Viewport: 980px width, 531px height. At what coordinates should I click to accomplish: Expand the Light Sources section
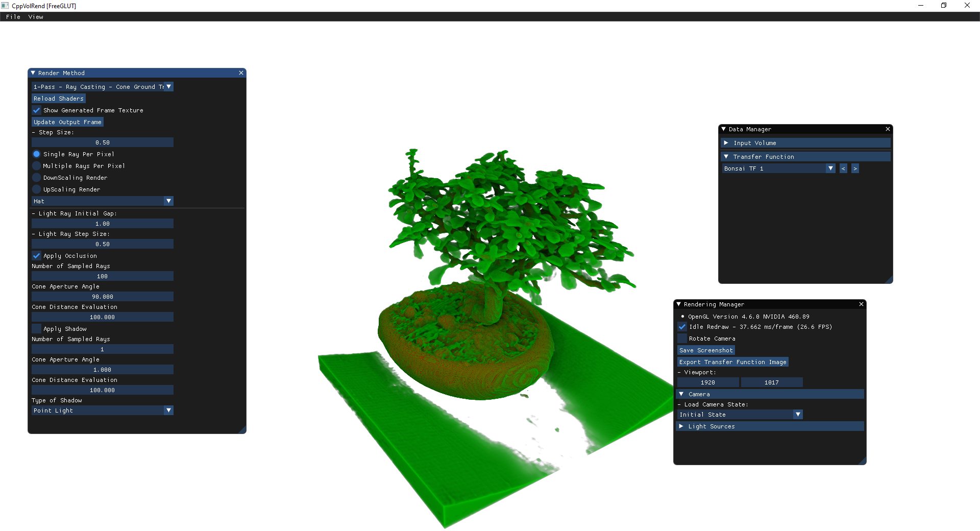[x=682, y=426]
